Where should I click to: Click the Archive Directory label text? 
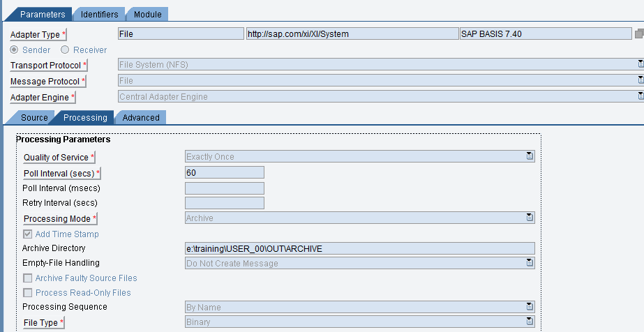54,248
